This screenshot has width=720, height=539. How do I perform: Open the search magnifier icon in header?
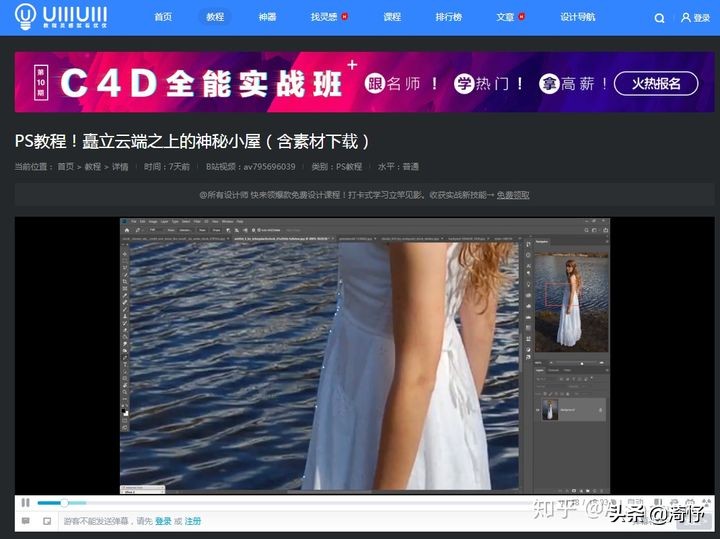[659, 18]
